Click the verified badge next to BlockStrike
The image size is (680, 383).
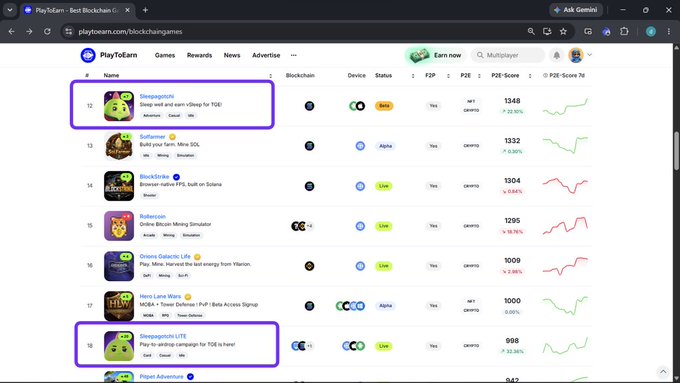click(177, 177)
